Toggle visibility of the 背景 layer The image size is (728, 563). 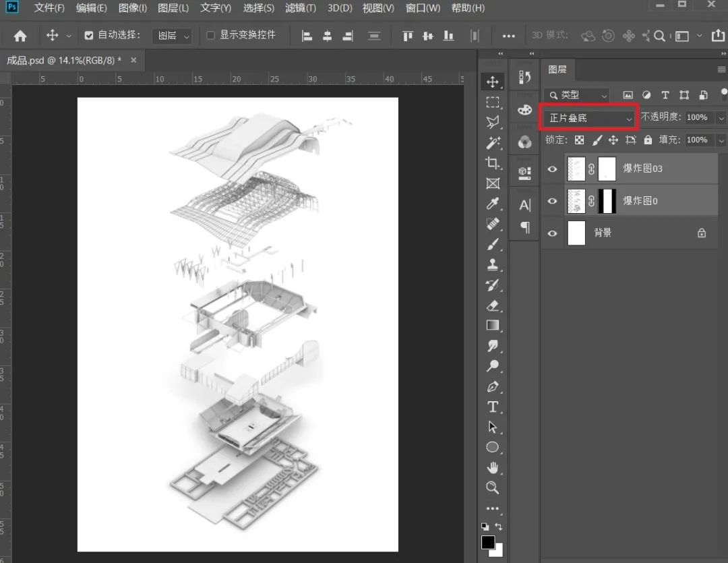click(x=552, y=233)
